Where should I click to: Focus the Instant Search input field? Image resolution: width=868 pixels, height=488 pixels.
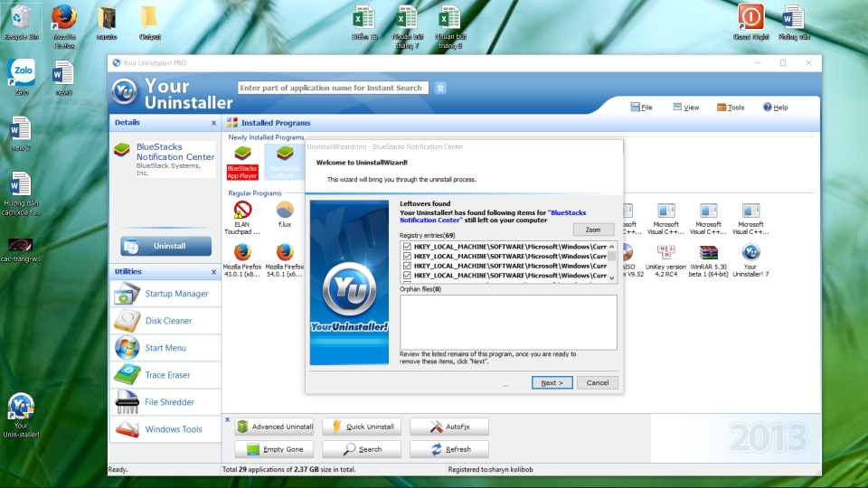(333, 88)
